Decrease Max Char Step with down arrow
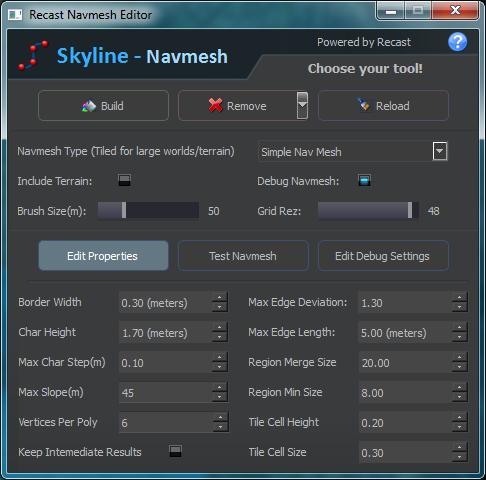Viewport: 486px width, 480px height. pyautogui.click(x=220, y=367)
